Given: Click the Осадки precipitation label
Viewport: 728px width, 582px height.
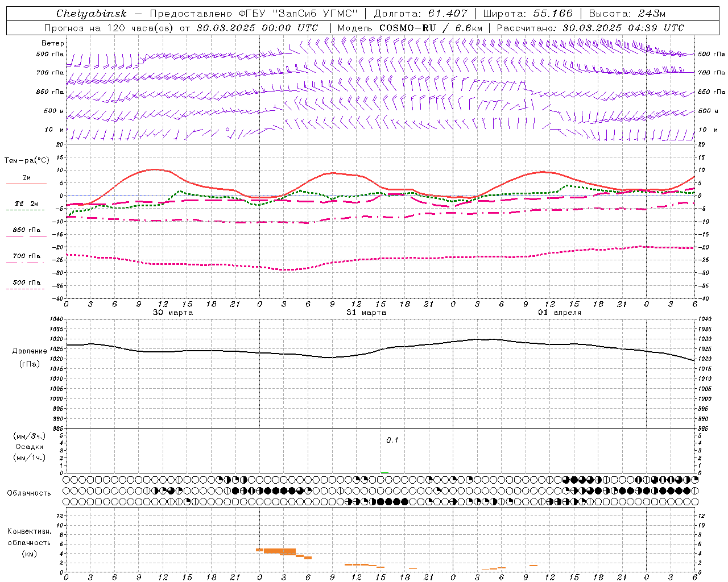Looking at the screenshot, I should [30, 447].
